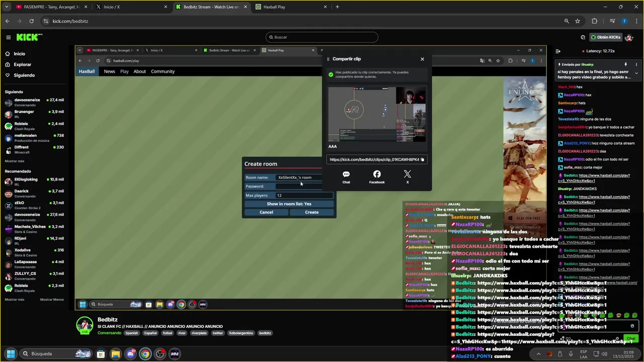The image size is (644, 362).
Task: Collapse recommended list with Mostrar Menos
Action: [52, 299]
